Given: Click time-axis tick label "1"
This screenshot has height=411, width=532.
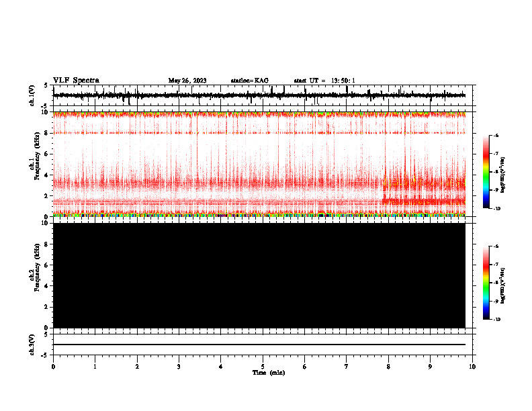Looking at the screenshot, I should click(95, 367).
